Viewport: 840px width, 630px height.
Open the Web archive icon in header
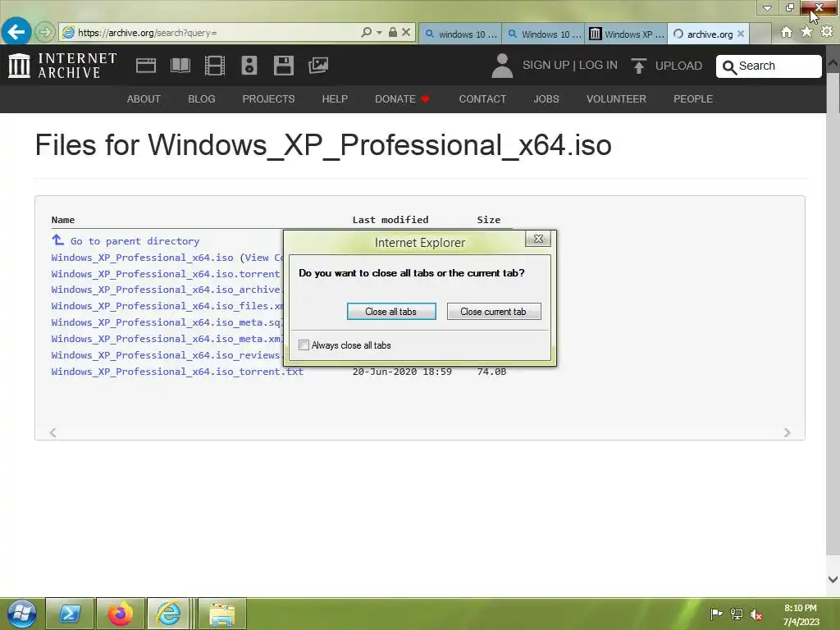(x=146, y=66)
